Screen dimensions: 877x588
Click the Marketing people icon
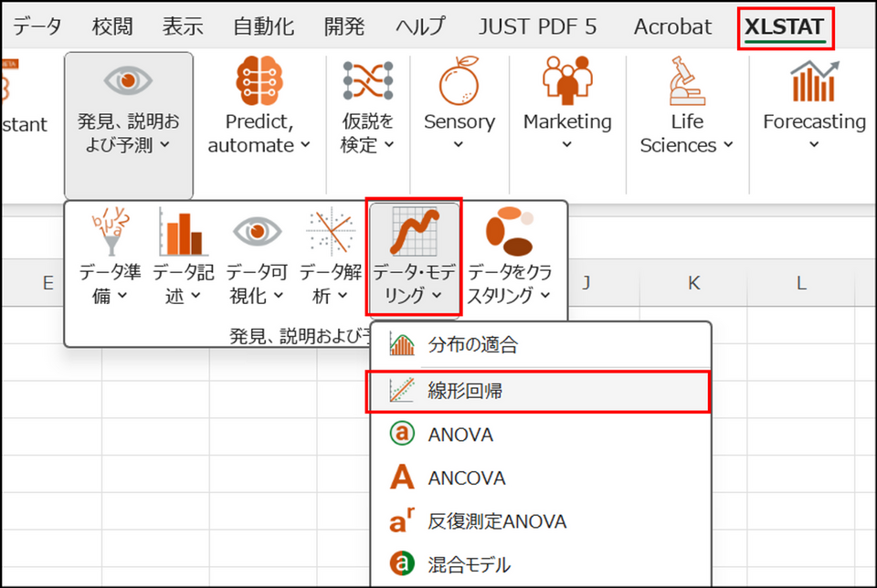pos(567,80)
